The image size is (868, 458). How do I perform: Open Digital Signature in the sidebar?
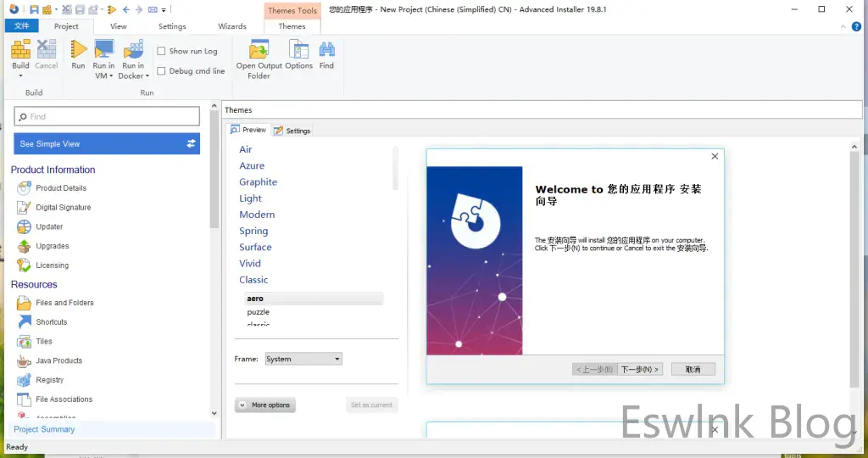pos(63,208)
